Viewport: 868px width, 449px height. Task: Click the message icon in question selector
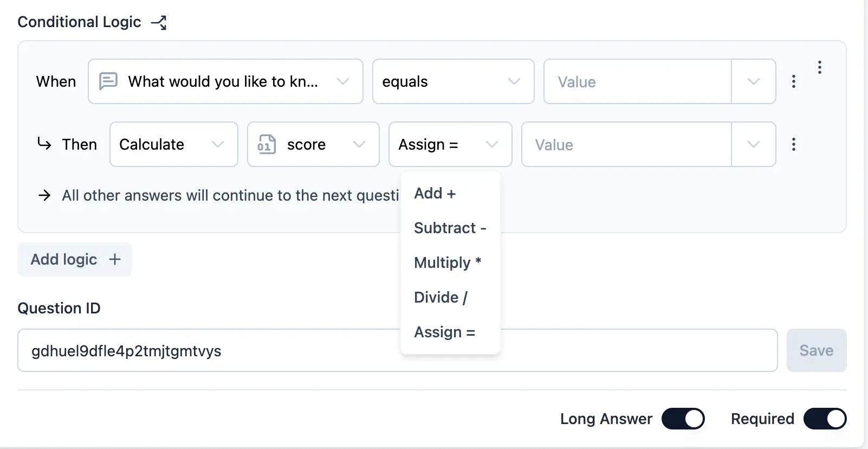click(108, 81)
